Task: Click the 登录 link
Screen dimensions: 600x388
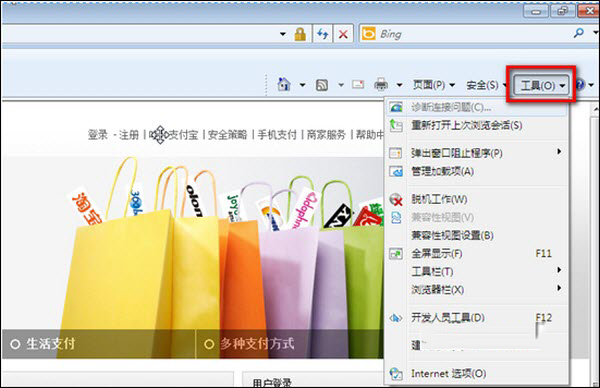Action: (x=98, y=134)
